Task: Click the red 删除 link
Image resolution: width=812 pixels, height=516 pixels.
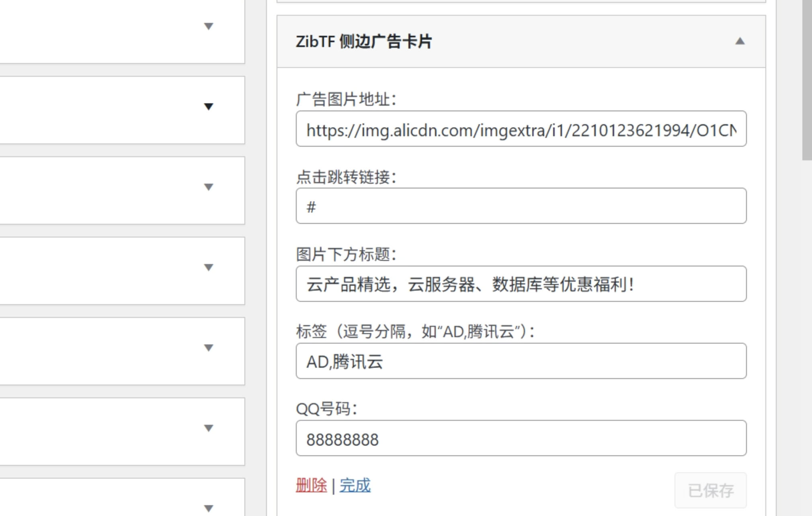Action: (312, 485)
